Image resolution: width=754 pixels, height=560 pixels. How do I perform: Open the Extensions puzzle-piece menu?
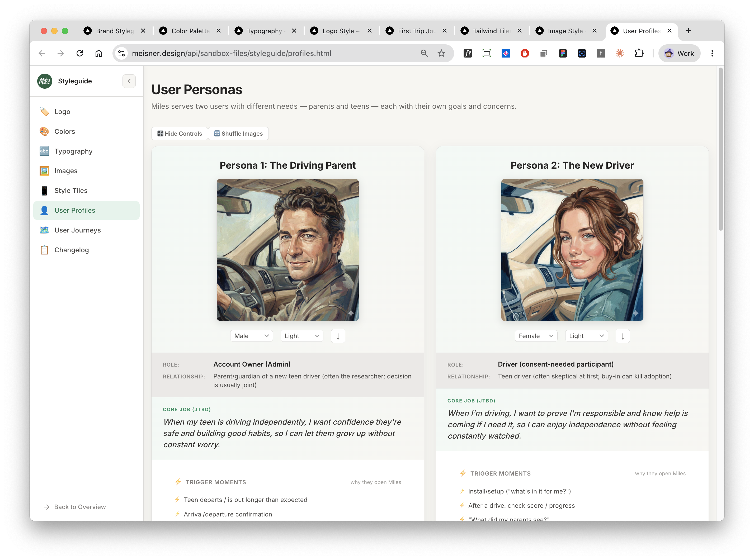point(639,53)
